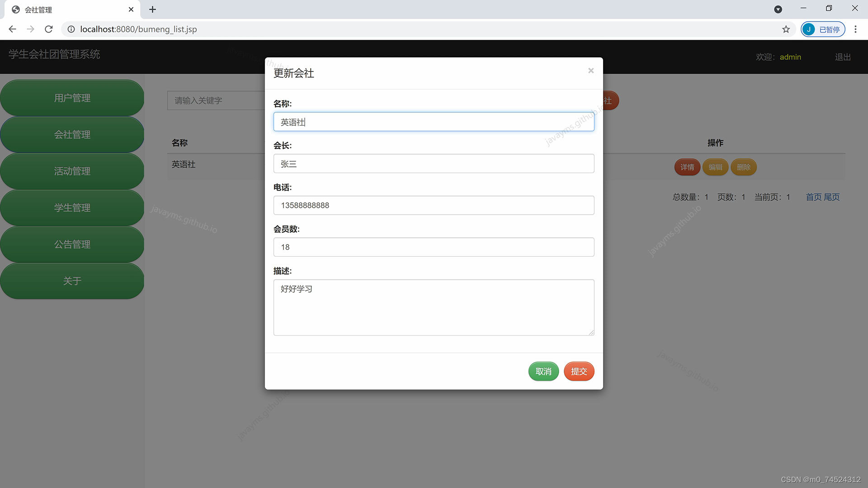Go back with the browser back arrow
Screen dimensions: 868x488
click(12, 29)
